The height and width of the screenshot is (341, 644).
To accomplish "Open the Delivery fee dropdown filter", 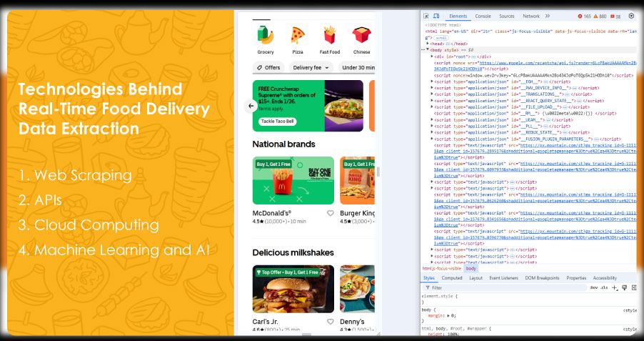I will coord(311,67).
